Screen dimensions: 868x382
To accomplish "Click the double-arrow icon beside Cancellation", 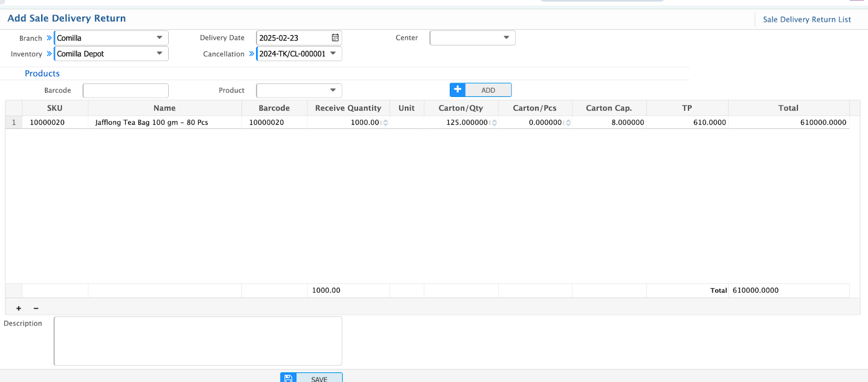I will click(x=251, y=54).
